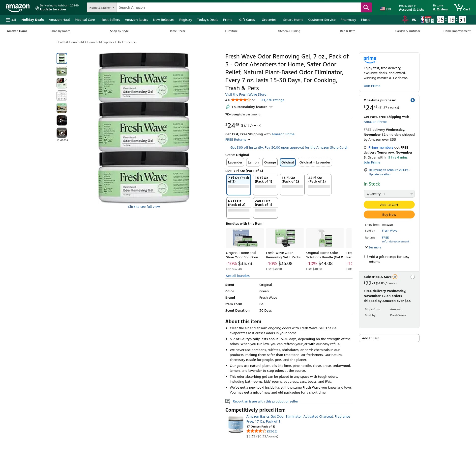The image size is (476, 456).
Task: Visit the Fresh Wave Store link
Action: coord(246,95)
